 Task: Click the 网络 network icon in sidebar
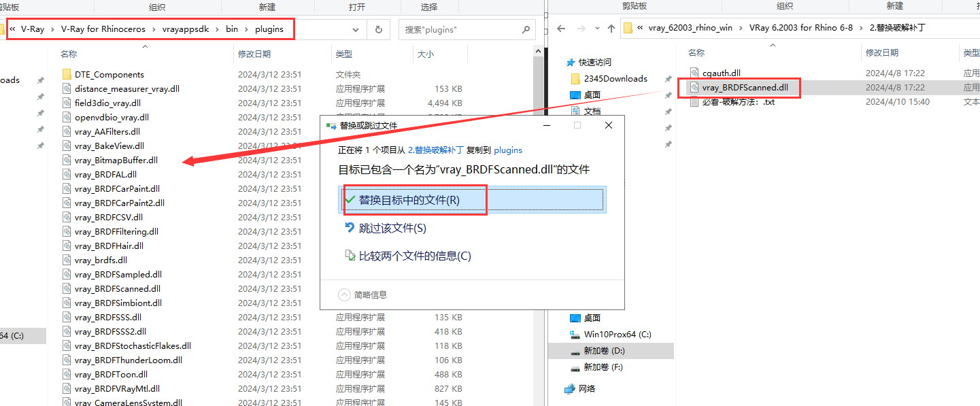pyautogui.click(x=570, y=389)
